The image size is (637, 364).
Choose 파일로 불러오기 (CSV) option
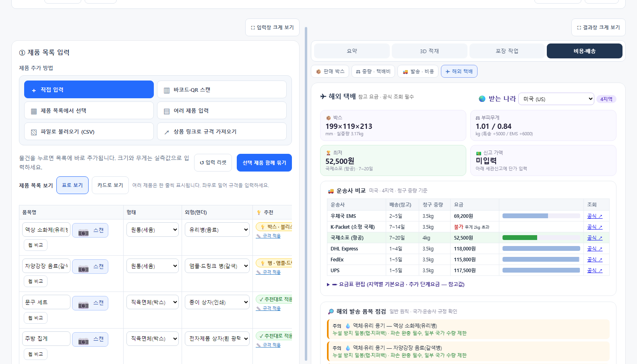pyautogui.click(x=89, y=131)
